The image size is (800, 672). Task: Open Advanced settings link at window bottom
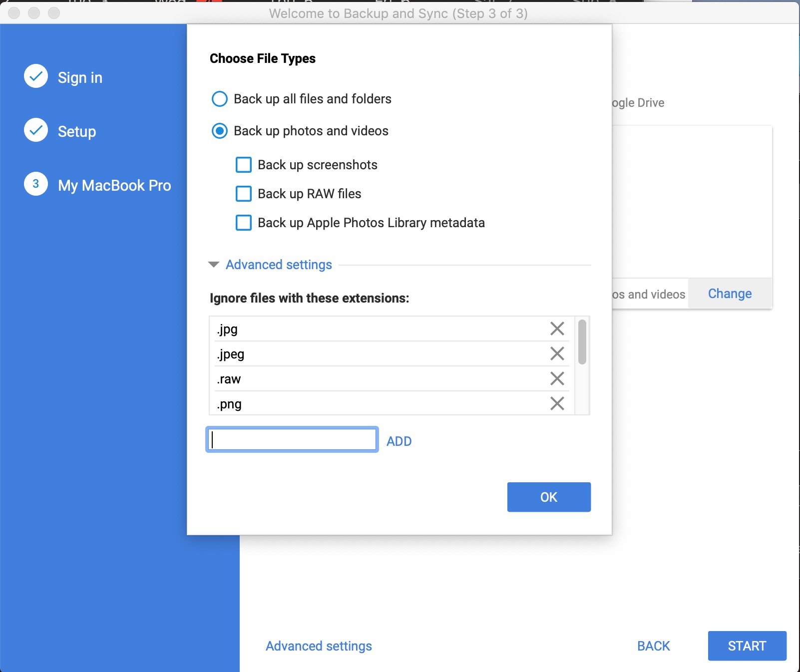click(x=319, y=646)
